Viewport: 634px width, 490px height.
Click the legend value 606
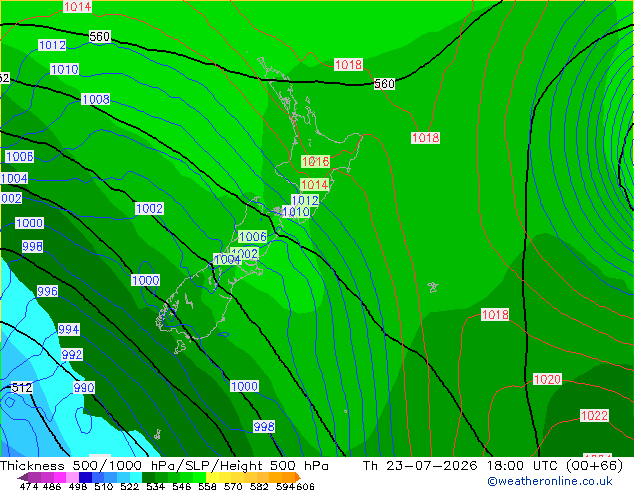pos(305,486)
